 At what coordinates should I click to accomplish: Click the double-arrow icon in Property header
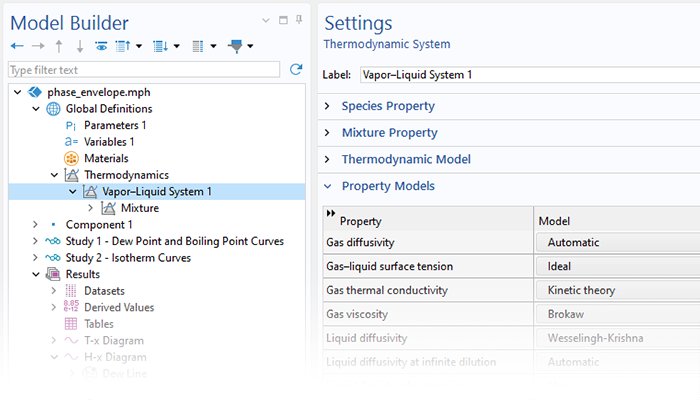click(331, 213)
